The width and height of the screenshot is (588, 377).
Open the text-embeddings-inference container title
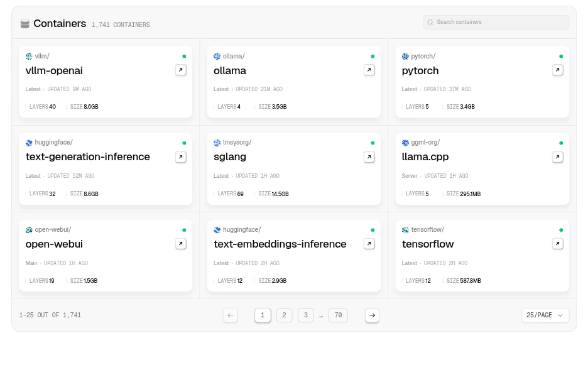[x=280, y=244]
